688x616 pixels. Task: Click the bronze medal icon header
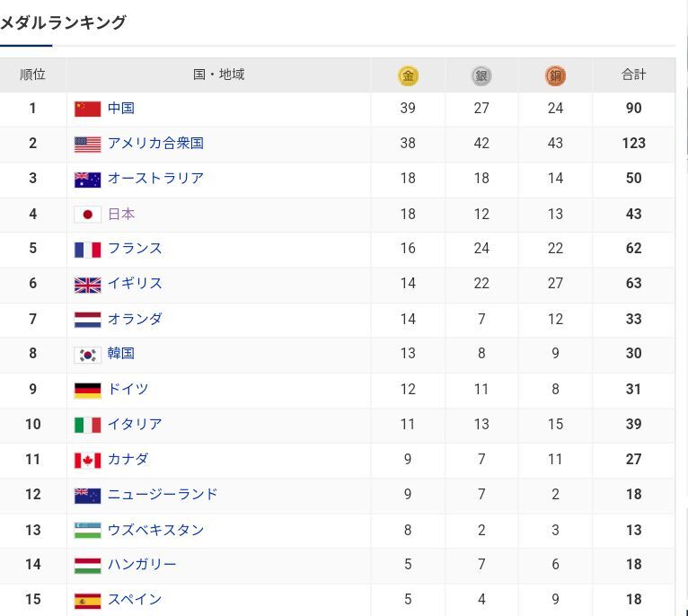point(555,75)
